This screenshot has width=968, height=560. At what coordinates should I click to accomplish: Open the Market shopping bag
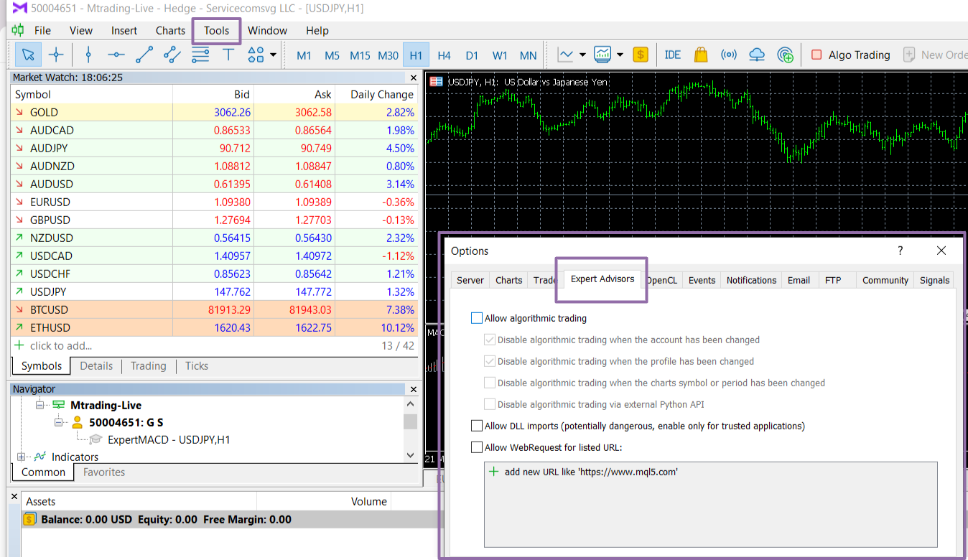click(x=701, y=55)
